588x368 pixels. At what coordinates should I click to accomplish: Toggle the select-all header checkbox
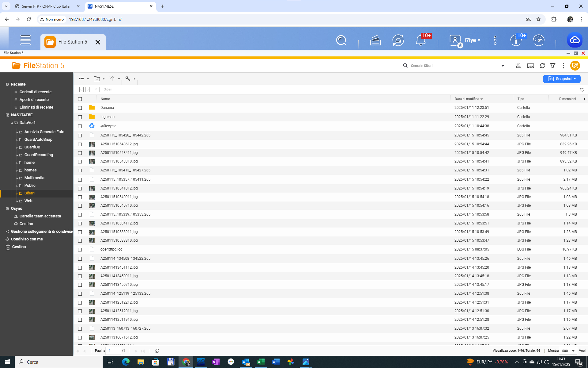(x=80, y=99)
